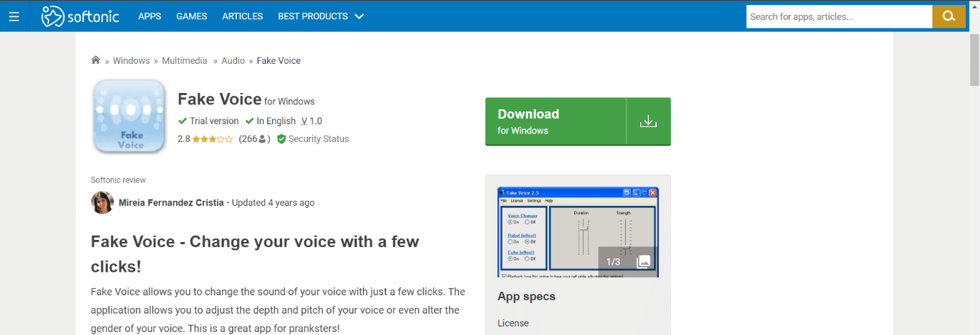Click the Fake Voice breadcrumb

click(x=279, y=60)
